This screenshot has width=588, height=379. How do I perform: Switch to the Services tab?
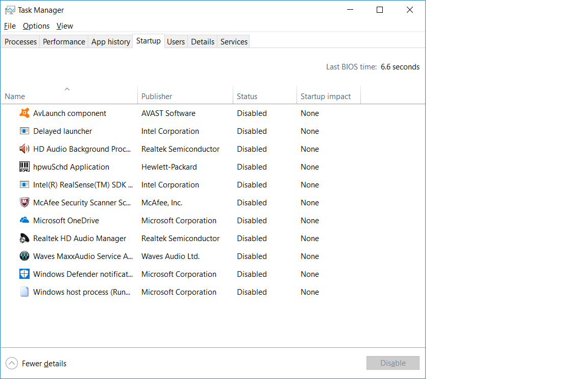tap(234, 42)
